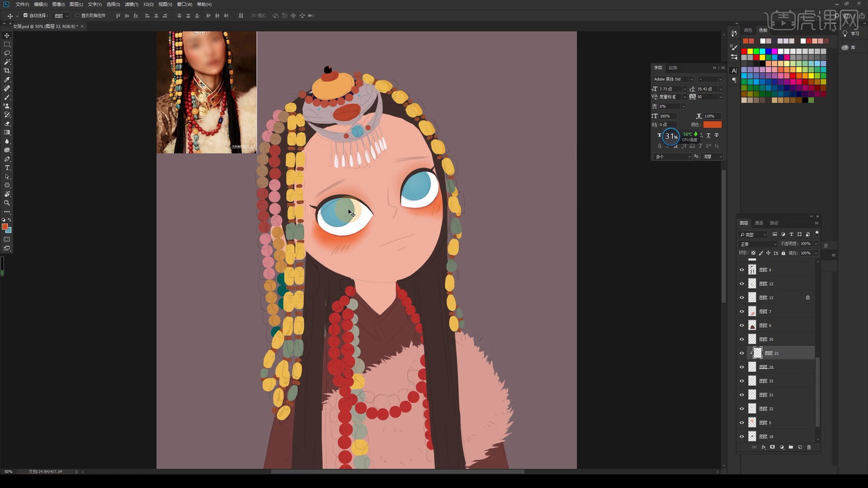This screenshot has height=488, width=868.
Task: Select the Clone Stamp tool
Action: pyautogui.click(x=7, y=106)
